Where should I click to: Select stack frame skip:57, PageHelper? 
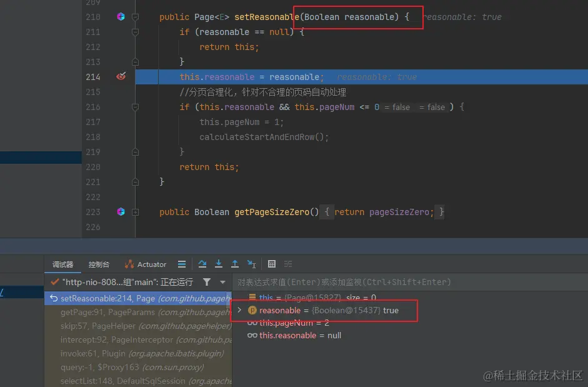138,326
